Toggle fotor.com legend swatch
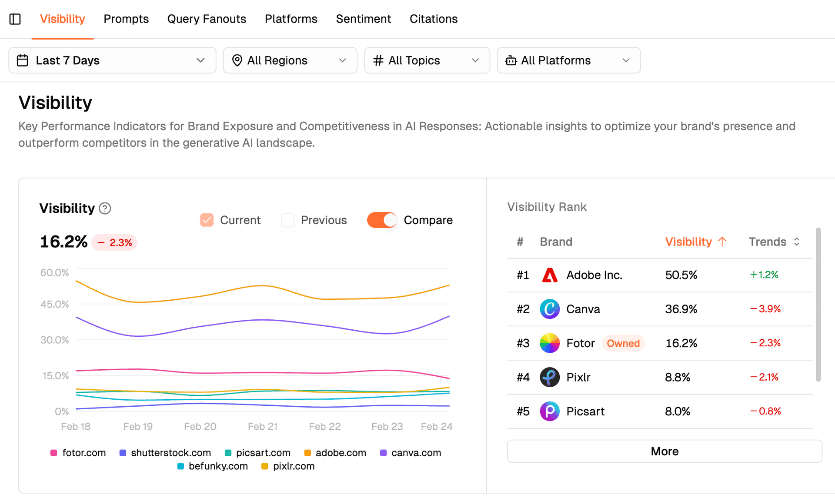Viewport: 835px width, 504px height. coord(54,453)
